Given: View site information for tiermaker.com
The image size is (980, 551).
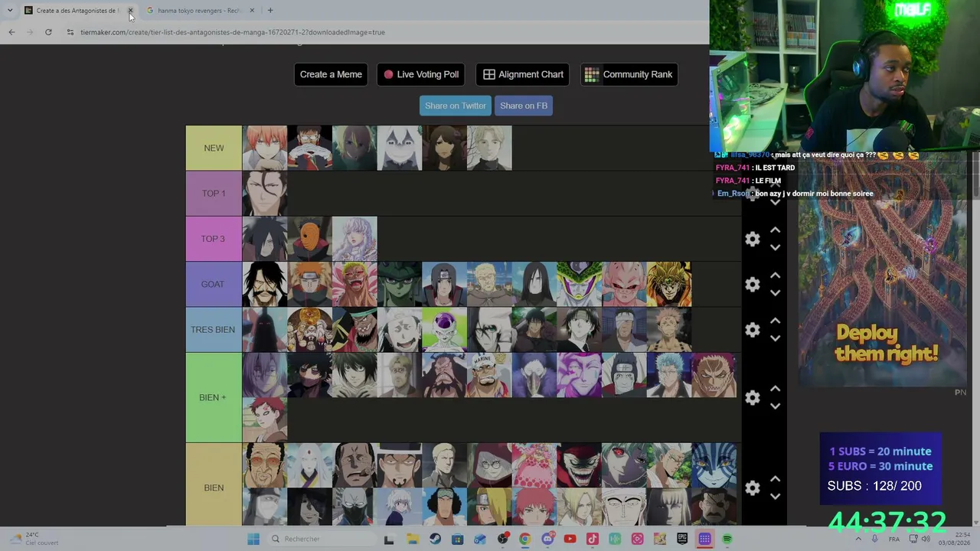Looking at the screenshot, I should (70, 32).
